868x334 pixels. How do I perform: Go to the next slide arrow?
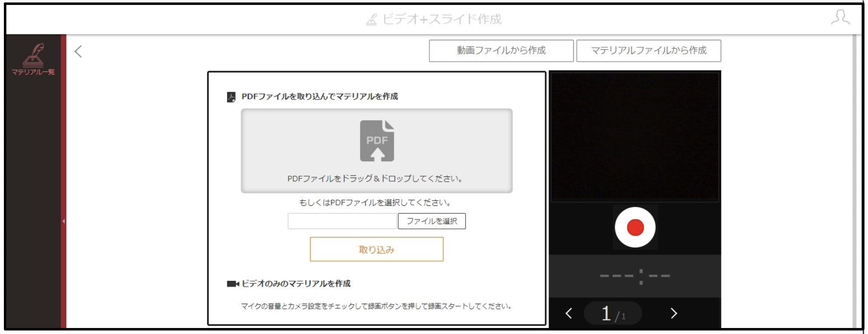coord(674,313)
